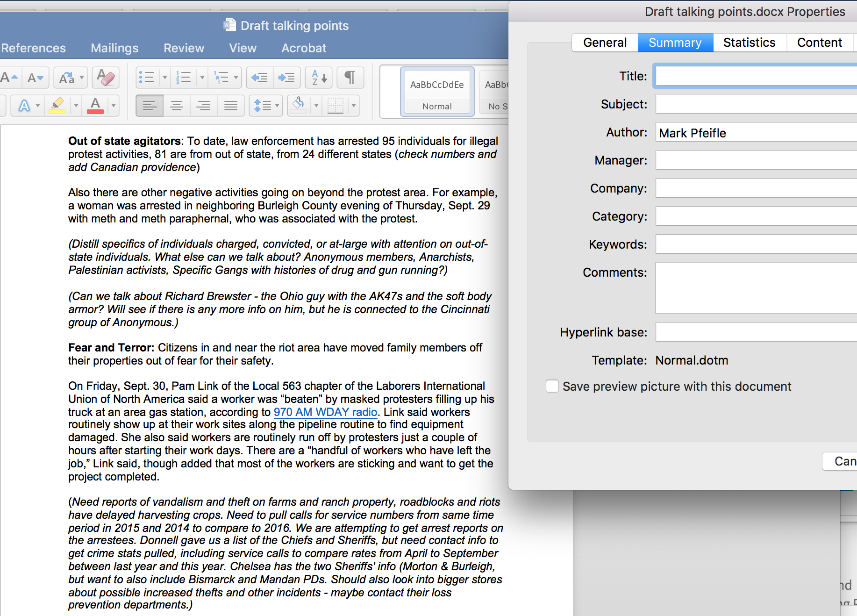
Task: Show paragraph marks with pilcrow icon
Action: (350, 78)
